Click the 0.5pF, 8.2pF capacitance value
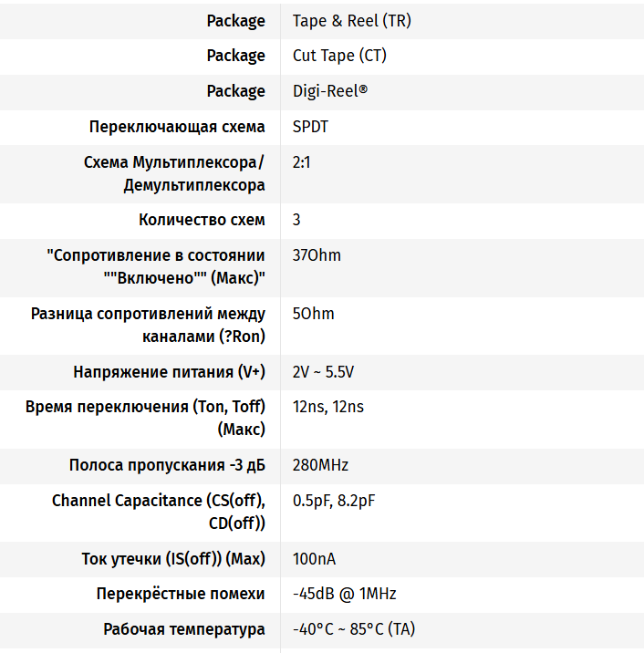The image size is (644, 653). [336, 501]
